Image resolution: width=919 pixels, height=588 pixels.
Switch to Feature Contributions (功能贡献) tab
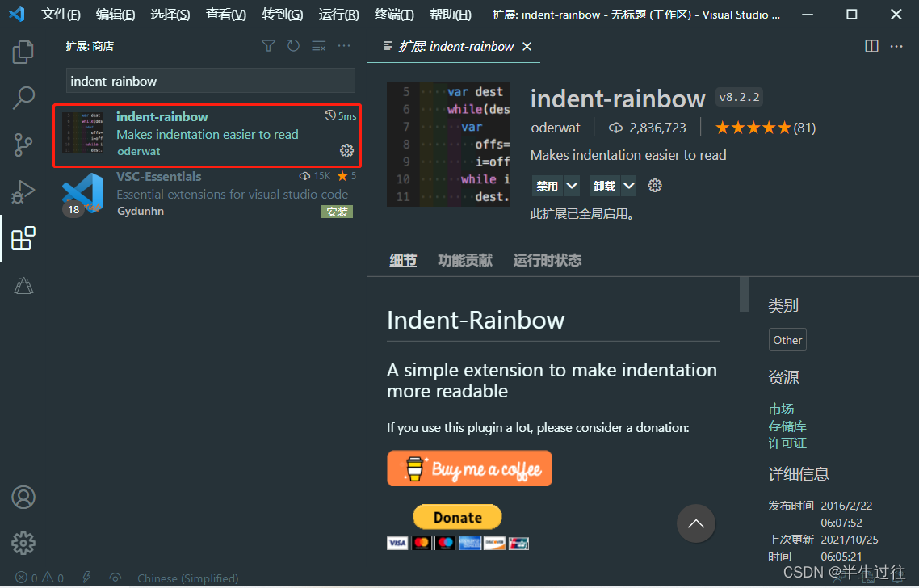[465, 260]
